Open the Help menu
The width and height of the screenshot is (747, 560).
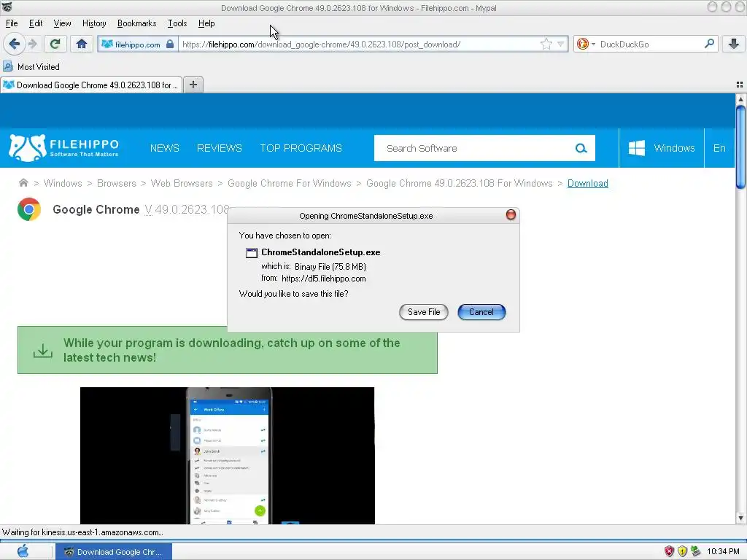coord(206,23)
